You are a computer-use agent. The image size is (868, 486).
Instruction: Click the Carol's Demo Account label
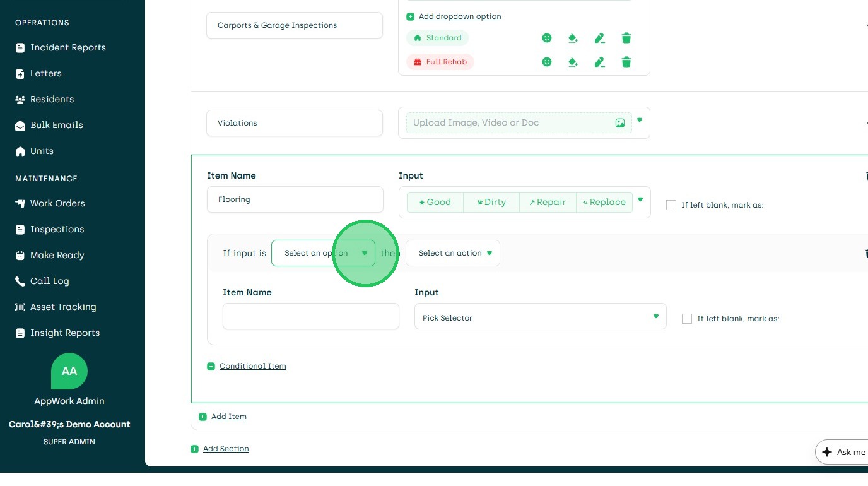tap(69, 424)
